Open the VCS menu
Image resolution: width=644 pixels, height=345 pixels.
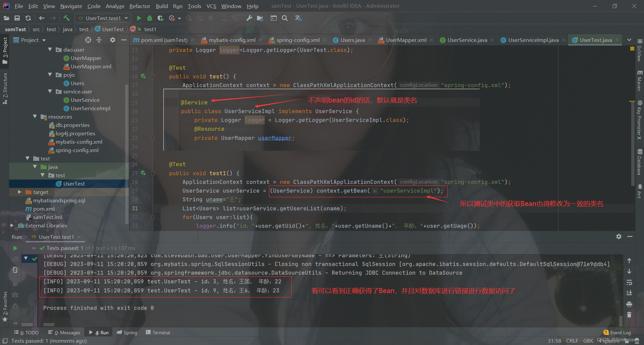click(211, 6)
